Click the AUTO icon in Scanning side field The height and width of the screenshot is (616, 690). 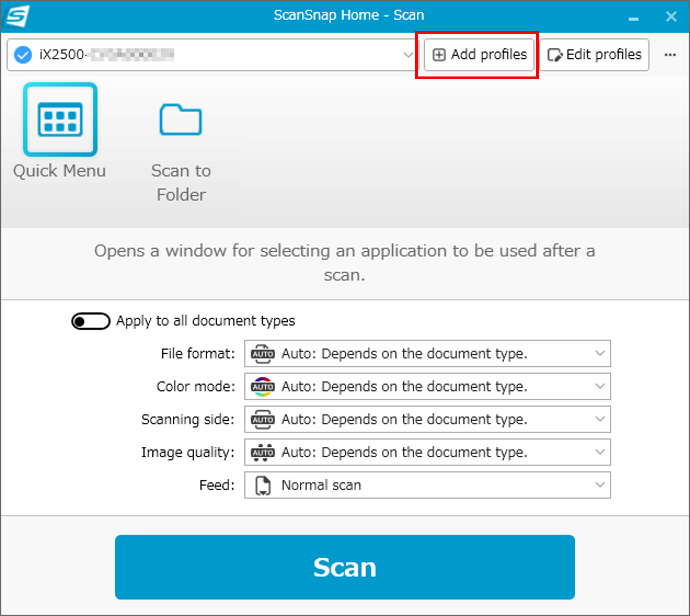(262, 419)
